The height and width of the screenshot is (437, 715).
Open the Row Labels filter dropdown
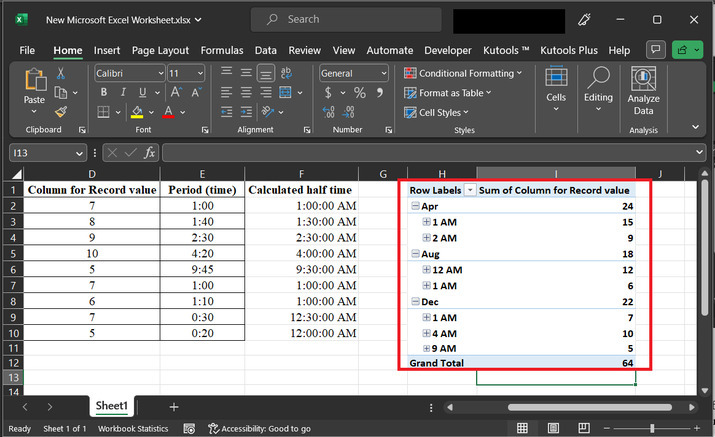coord(470,190)
